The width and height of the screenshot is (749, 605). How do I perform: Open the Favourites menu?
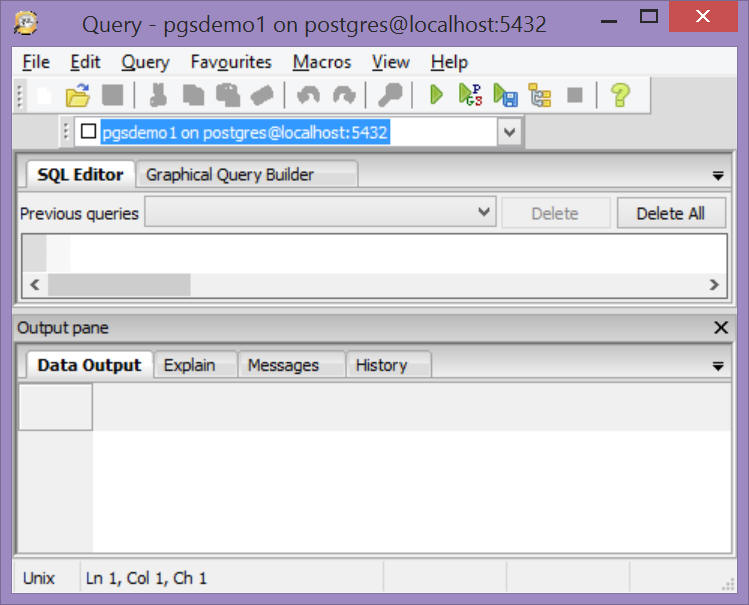point(231,62)
